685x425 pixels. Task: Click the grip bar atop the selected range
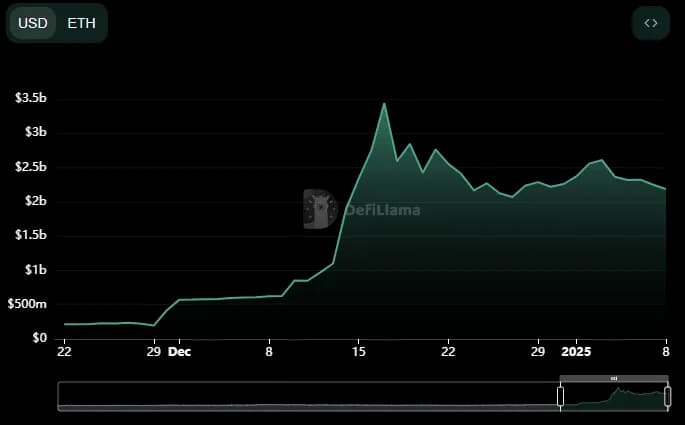point(613,378)
